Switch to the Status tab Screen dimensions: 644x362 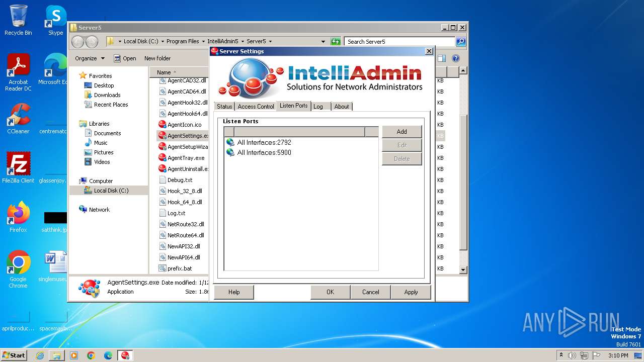(x=224, y=107)
